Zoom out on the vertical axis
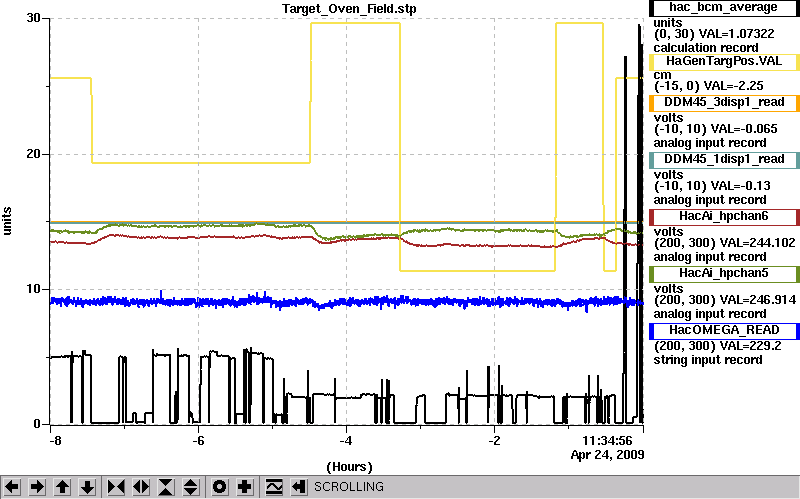The width and height of the screenshot is (800, 499). tap(190, 487)
